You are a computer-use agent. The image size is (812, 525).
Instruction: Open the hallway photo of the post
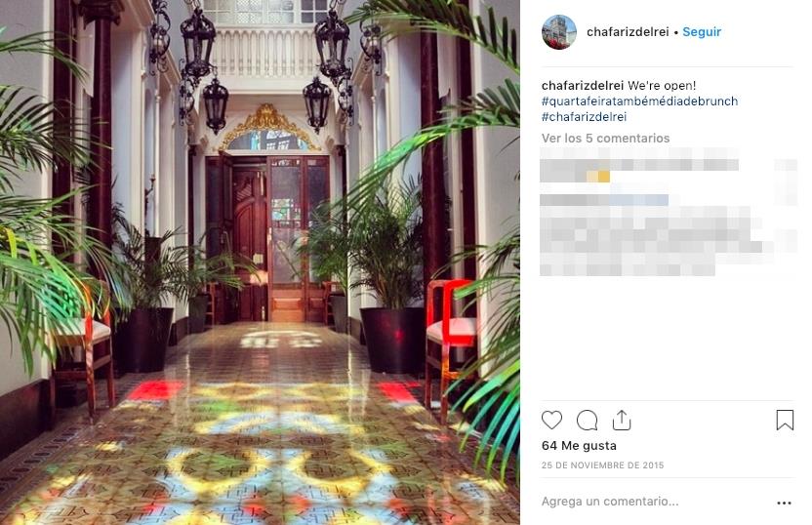[x=260, y=262]
